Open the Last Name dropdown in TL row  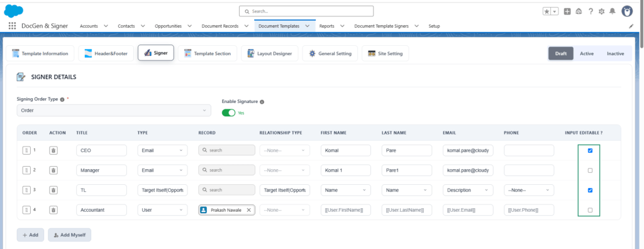click(x=407, y=191)
